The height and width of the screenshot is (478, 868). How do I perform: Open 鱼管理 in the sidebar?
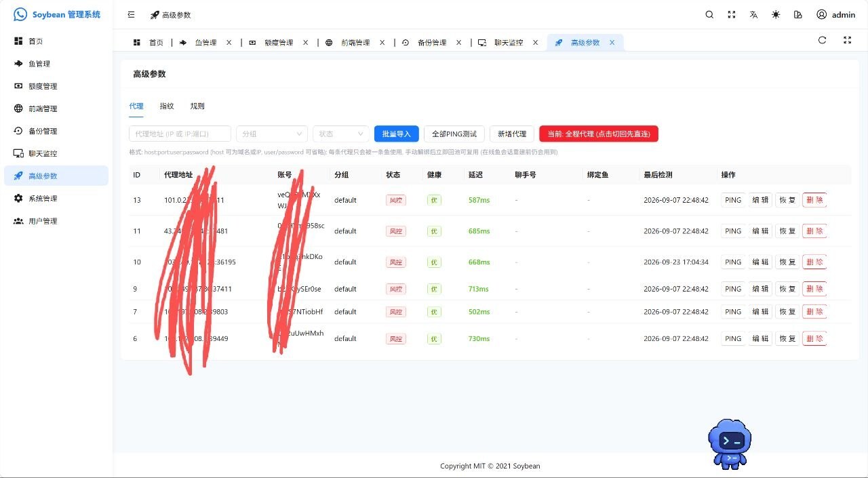(56, 64)
